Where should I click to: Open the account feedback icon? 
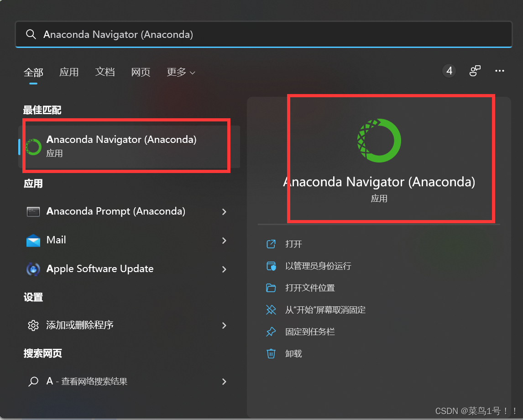click(475, 71)
